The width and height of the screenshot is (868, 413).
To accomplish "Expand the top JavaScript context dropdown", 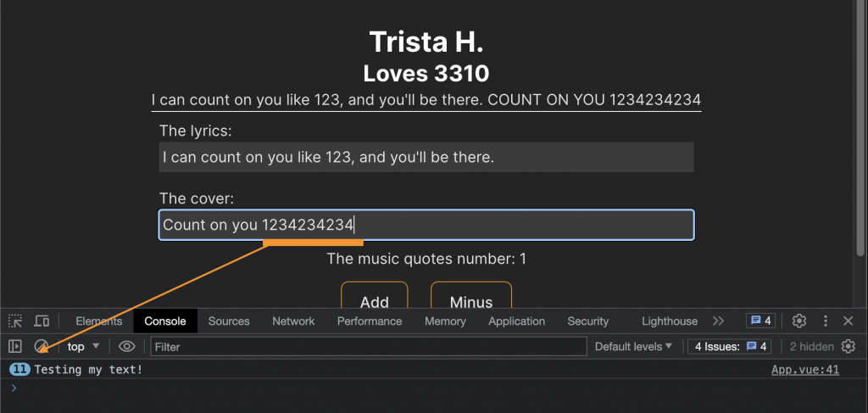I will pyautogui.click(x=83, y=346).
